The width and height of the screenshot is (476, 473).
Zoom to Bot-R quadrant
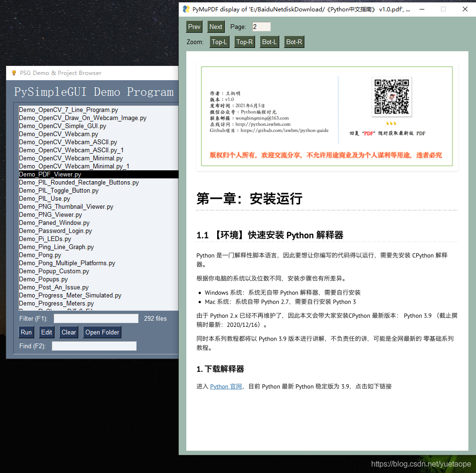(294, 42)
